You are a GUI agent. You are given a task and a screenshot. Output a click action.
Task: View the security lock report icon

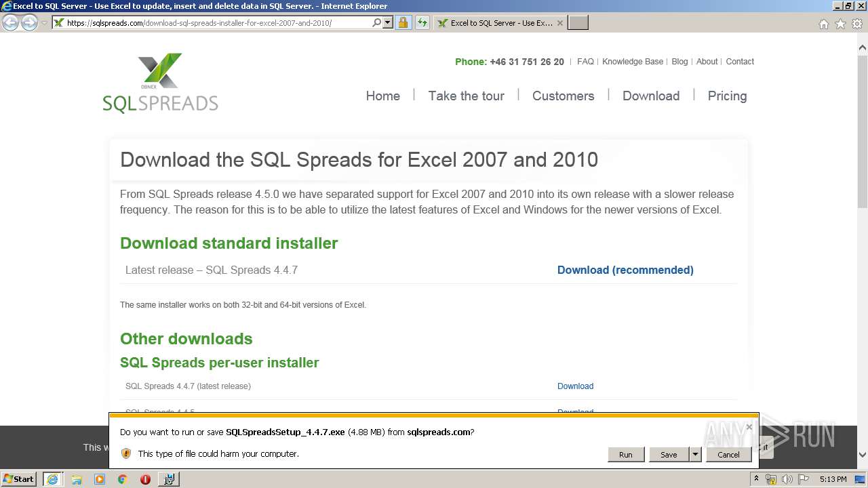click(x=403, y=22)
